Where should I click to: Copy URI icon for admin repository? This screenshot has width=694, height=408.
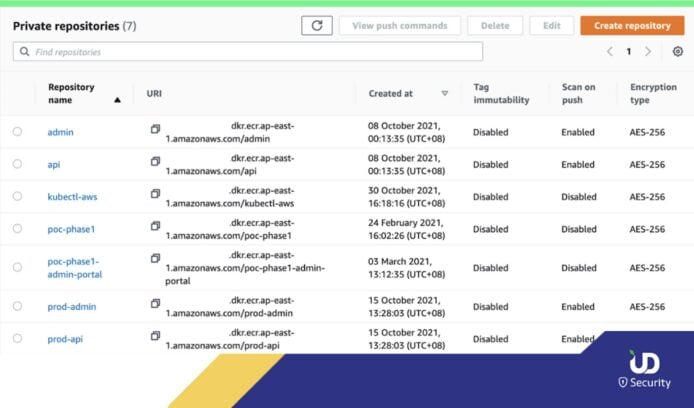(155, 130)
